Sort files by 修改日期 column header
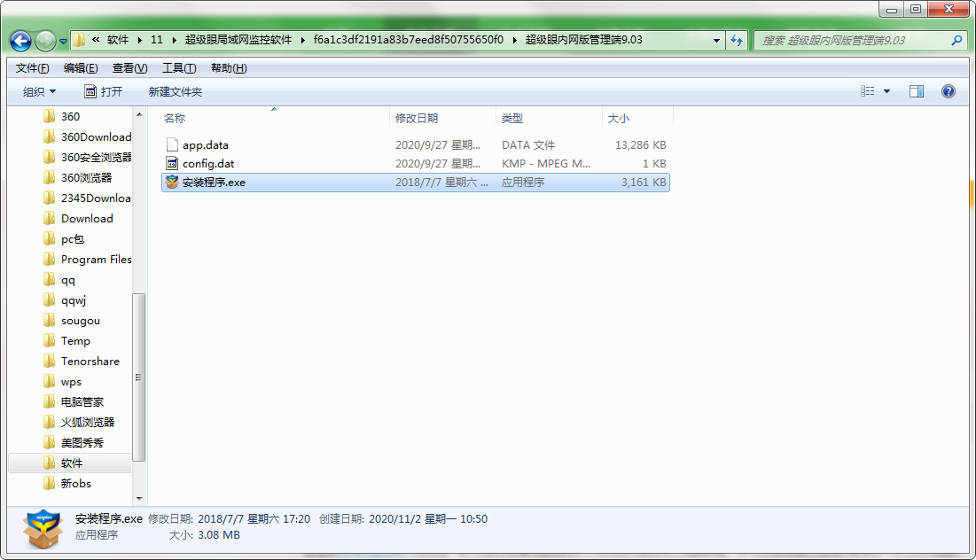The width and height of the screenshot is (976, 560). point(417,118)
